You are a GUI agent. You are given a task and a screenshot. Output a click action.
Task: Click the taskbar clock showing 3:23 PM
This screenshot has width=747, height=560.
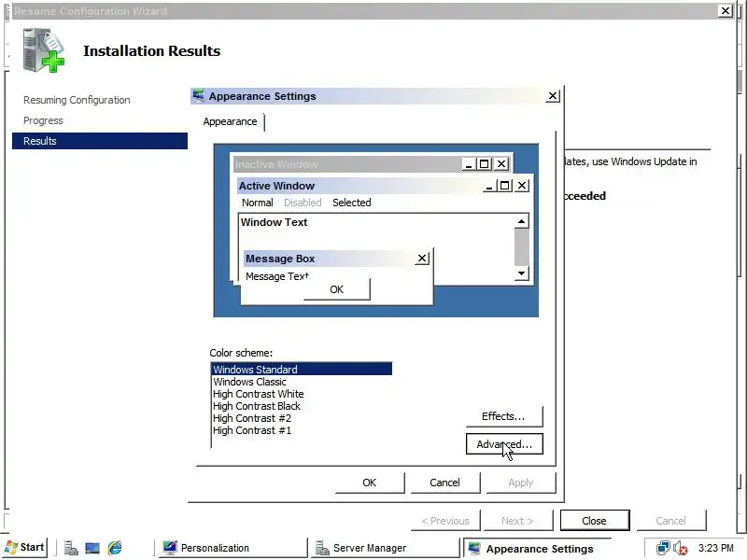click(715, 548)
